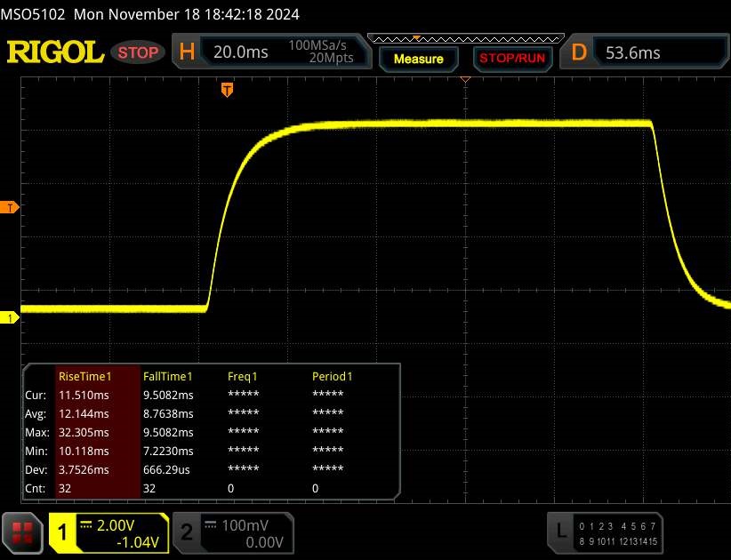This screenshot has width=731, height=560.
Task: Select the FallTime1 measurement column
Action: (168, 376)
